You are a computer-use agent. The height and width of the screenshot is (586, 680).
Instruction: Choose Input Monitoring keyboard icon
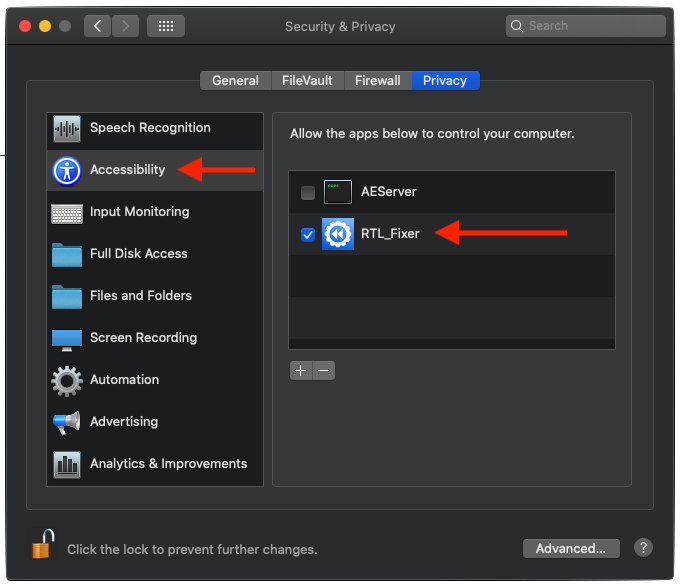(67, 214)
